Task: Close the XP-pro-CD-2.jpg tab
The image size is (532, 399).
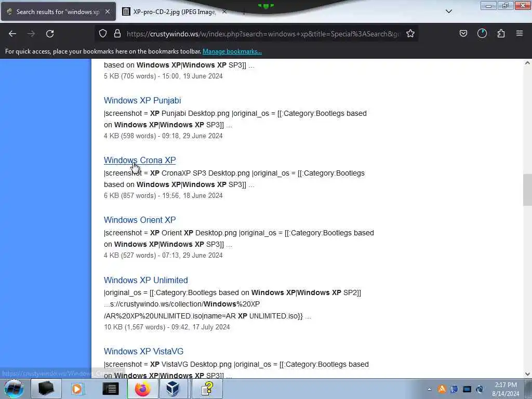Action: [224, 11]
